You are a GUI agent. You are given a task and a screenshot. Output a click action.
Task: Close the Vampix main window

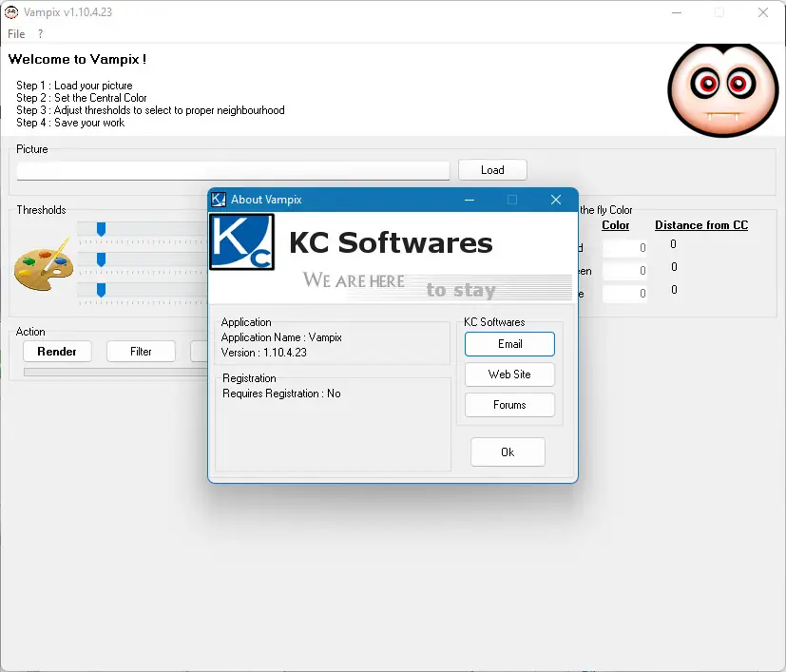[763, 12]
